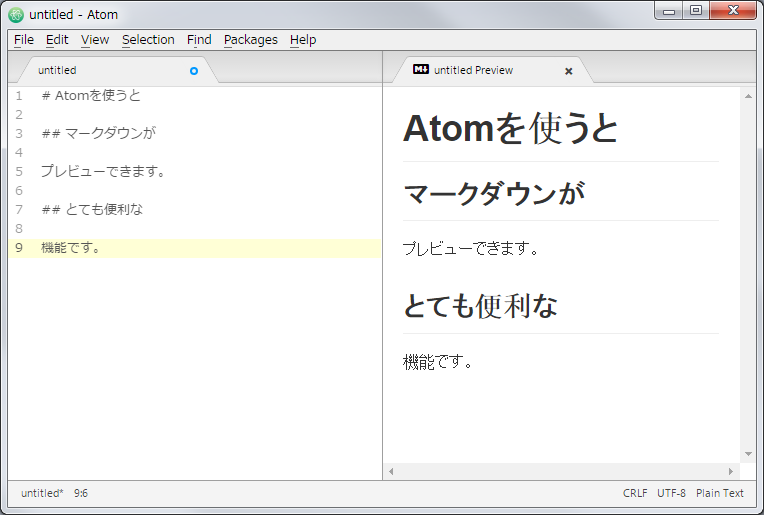This screenshot has width=764, height=515.
Task: Minimize the Atom window
Action: pyautogui.click(x=669, y=11)
